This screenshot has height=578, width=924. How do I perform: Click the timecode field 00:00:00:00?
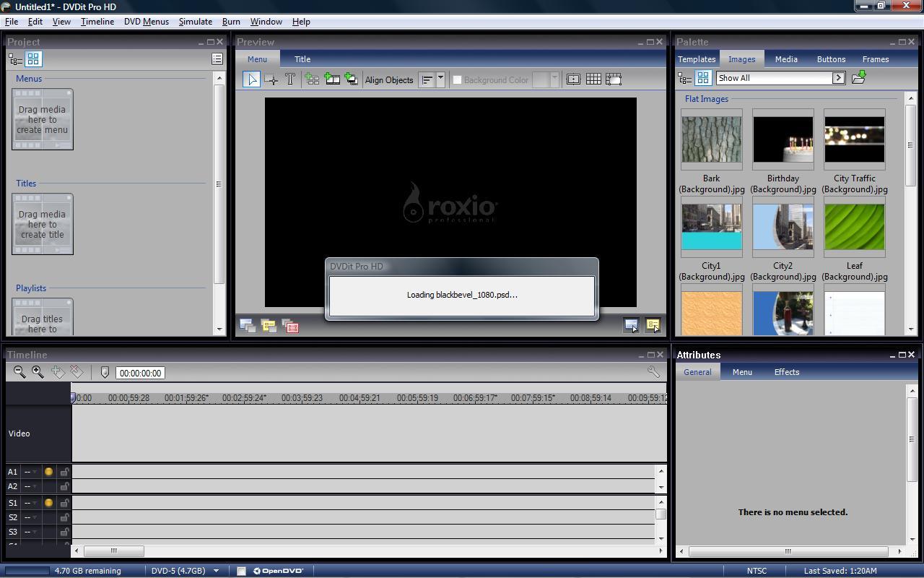(140, 373)
